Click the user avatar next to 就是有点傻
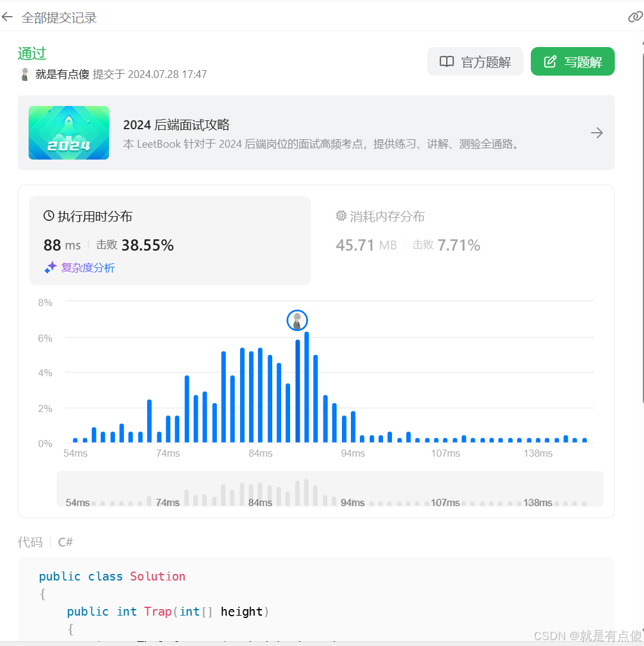Screen dimensions: 644x646 pyautogui.click(x=25, y=74)
